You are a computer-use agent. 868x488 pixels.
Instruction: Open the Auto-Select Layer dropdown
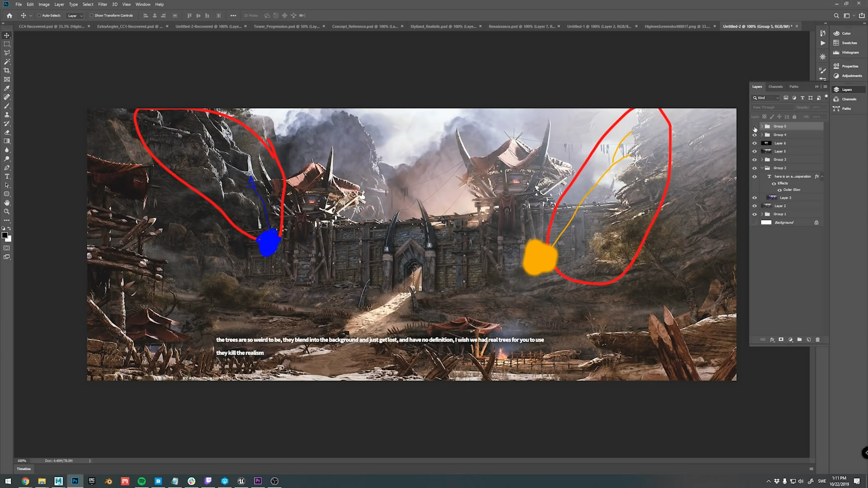point(75,16)
